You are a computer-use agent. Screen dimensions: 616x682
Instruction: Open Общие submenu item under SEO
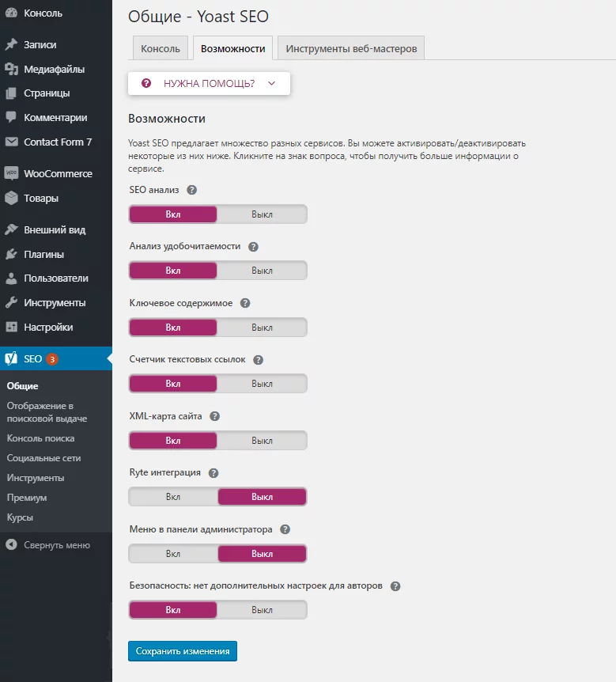[23, 386]
